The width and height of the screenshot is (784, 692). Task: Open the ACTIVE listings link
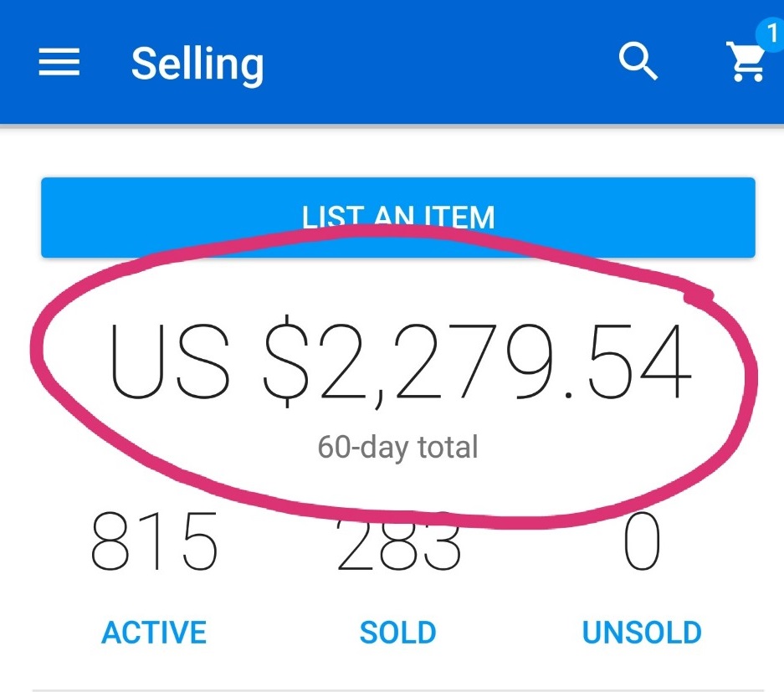154,633
